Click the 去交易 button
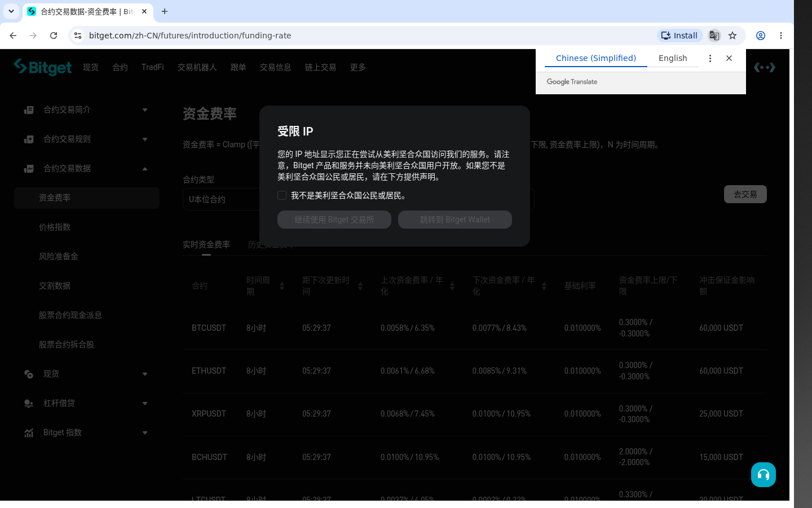This screenshot has height=508, width=812. (x=745, y=194)
